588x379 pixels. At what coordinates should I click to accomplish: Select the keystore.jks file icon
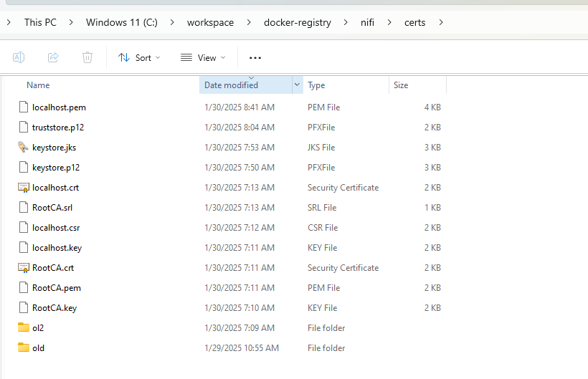coord(23,147)
